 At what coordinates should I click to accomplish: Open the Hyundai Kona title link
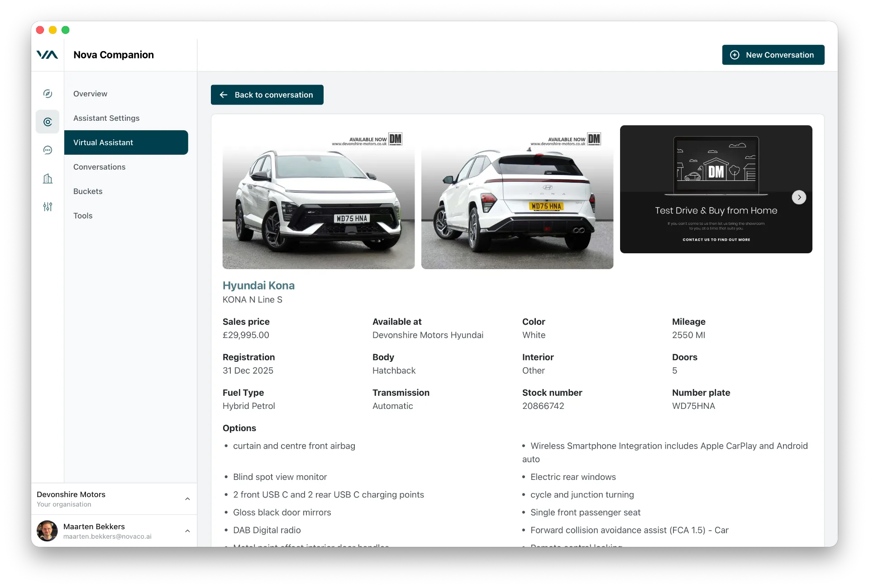(258, 285)
